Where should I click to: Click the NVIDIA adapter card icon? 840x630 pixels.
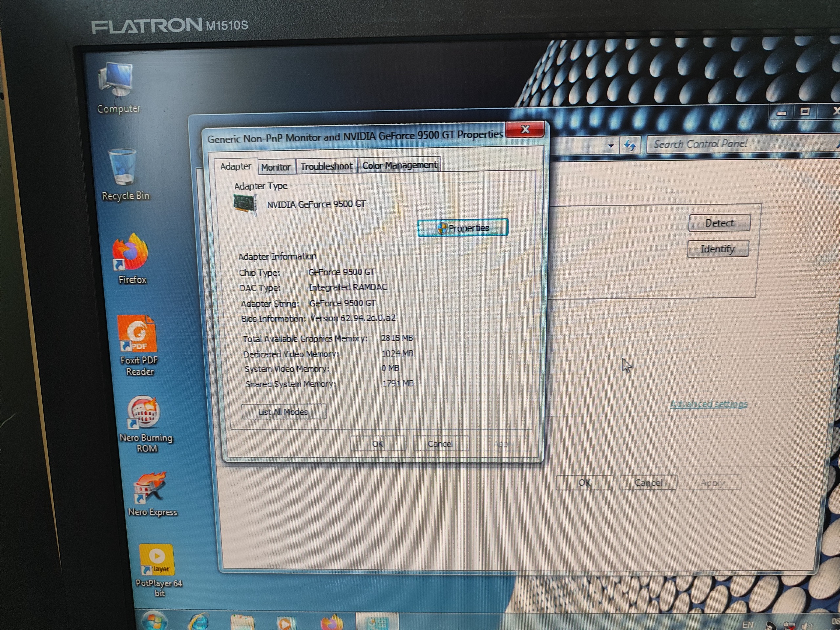pos(245,205)
